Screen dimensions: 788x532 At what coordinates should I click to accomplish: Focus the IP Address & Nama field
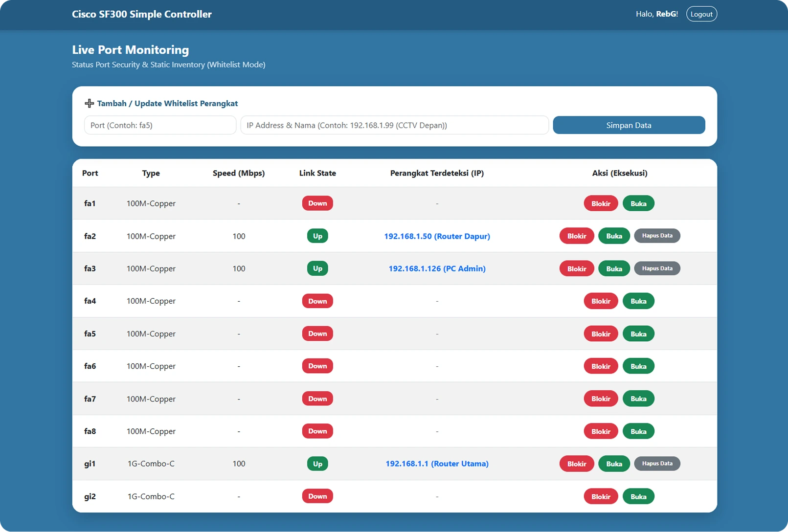pos(394,125)
